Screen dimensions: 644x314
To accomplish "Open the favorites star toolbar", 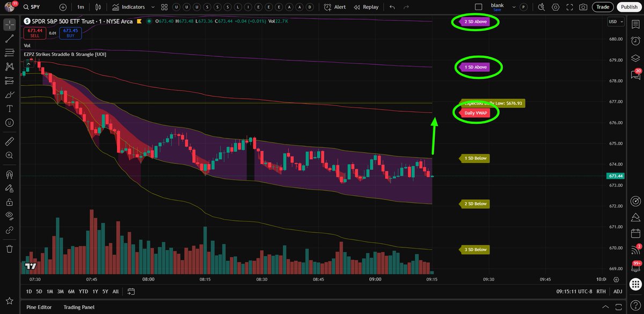I will tap(9, 300).
